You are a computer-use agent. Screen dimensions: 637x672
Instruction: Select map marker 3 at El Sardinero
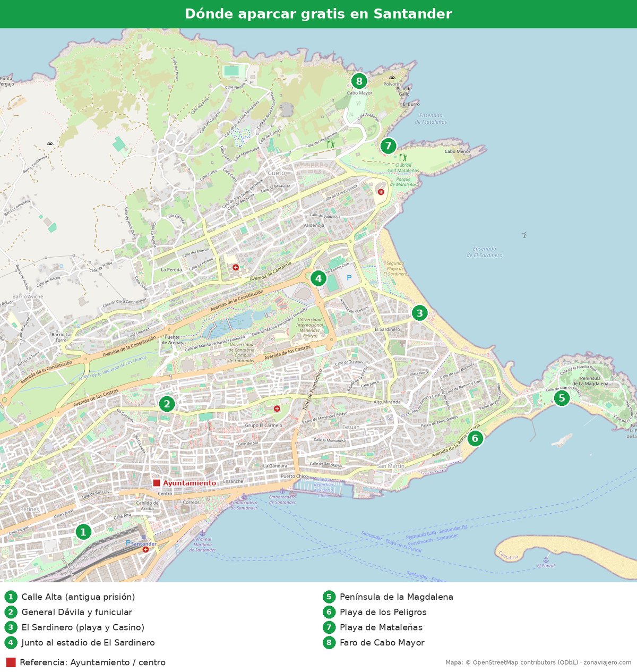419,313
